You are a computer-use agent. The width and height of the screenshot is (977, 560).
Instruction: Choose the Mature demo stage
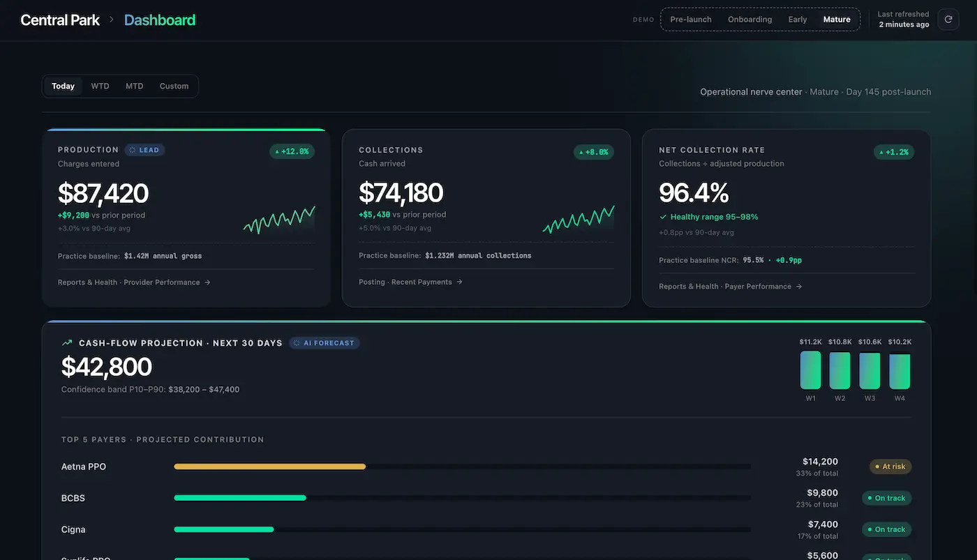[837, 20]
